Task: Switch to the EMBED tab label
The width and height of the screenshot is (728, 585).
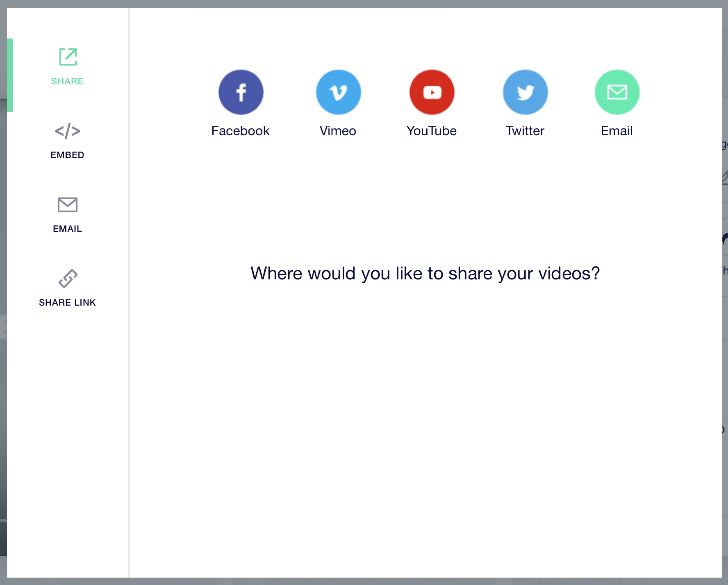Action: tap(67, 155)
